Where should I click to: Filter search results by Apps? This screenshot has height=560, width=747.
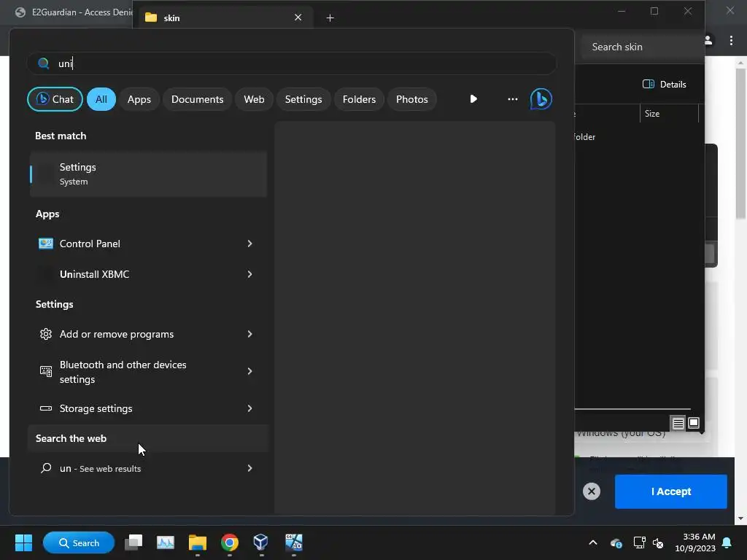[x=139, y=99]
